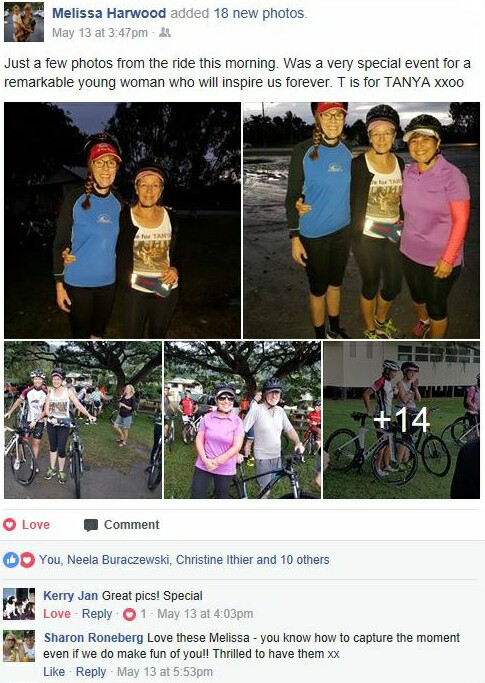
Task: Open the photo of three women posing
Action: point(362,220)
